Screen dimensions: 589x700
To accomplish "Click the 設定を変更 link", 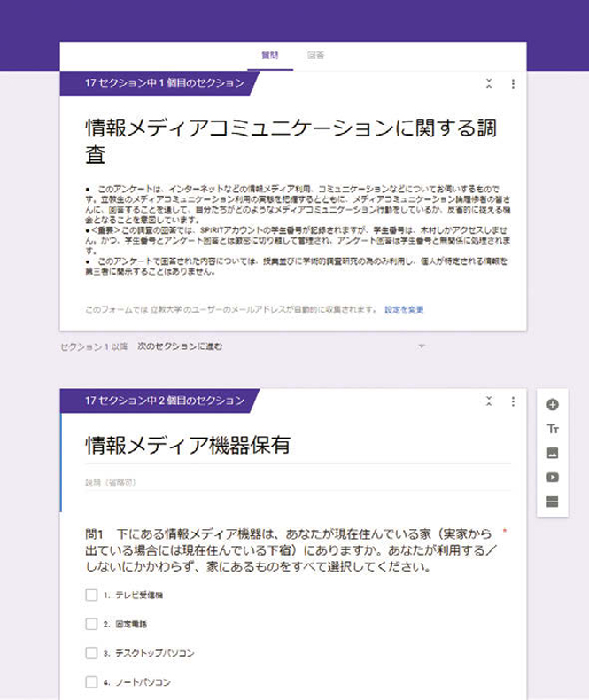I will pos(404,309).
